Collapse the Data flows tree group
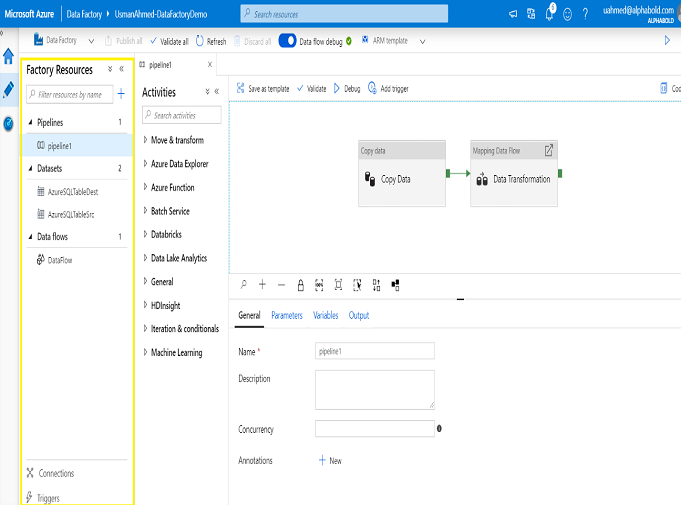 point(30,237)
